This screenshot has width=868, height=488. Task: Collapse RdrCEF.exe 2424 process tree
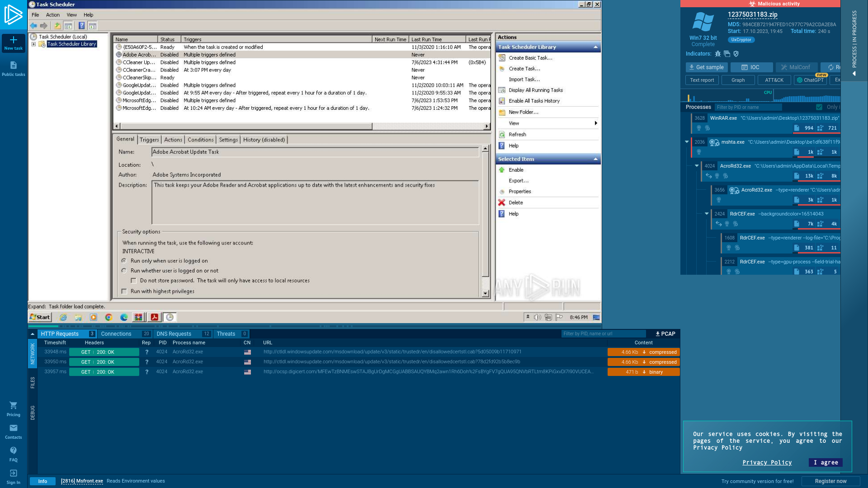point(707,214)
